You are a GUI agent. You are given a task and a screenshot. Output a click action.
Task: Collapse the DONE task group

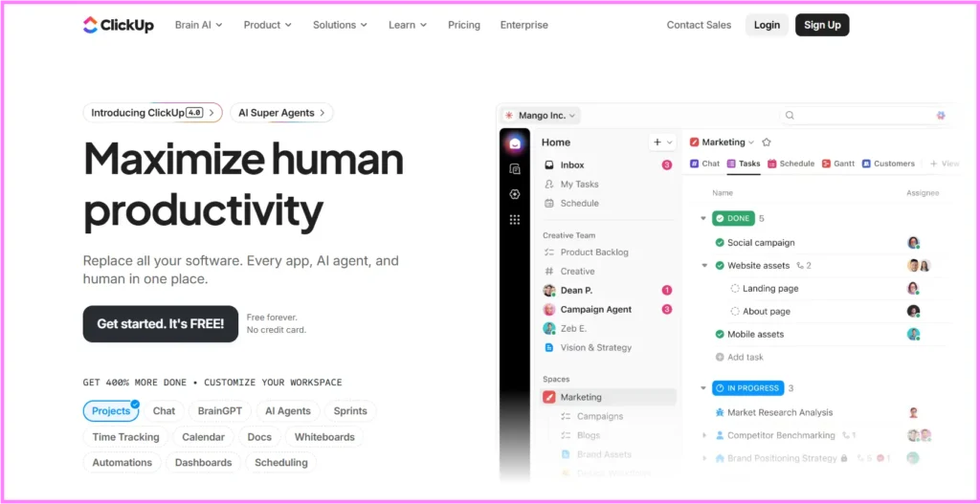click(703, 219)
